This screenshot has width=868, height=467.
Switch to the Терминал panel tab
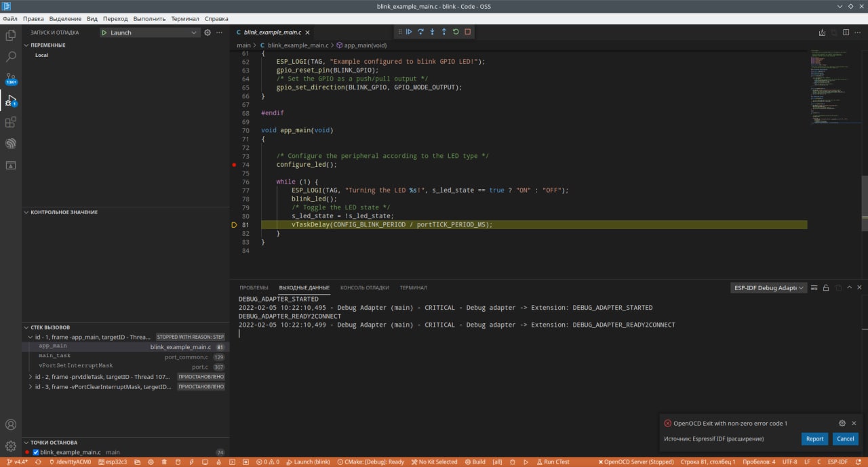[x=413, y=288]
